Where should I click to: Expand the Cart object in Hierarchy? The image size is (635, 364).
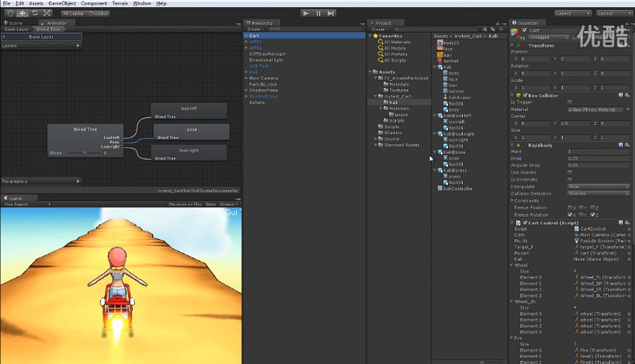tap(246, 36)
